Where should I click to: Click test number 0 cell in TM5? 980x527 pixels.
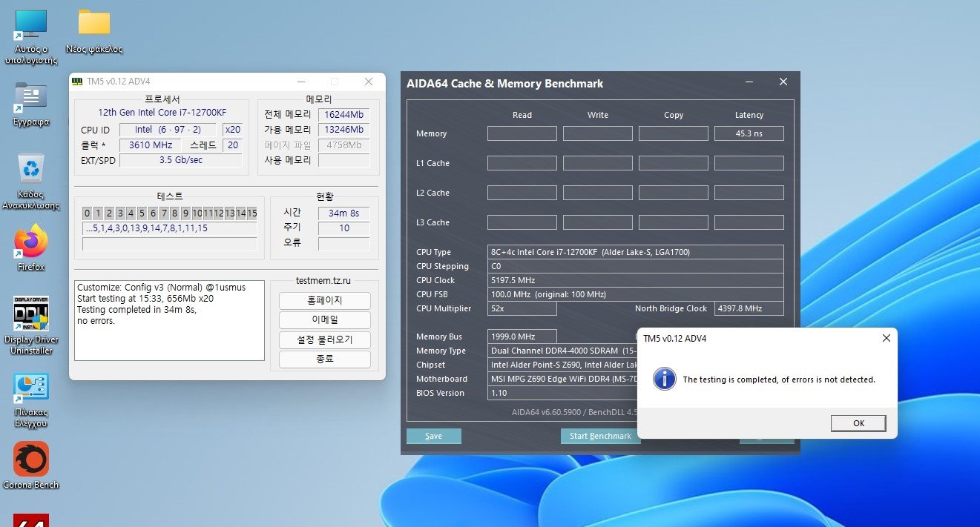pos(88,213)
